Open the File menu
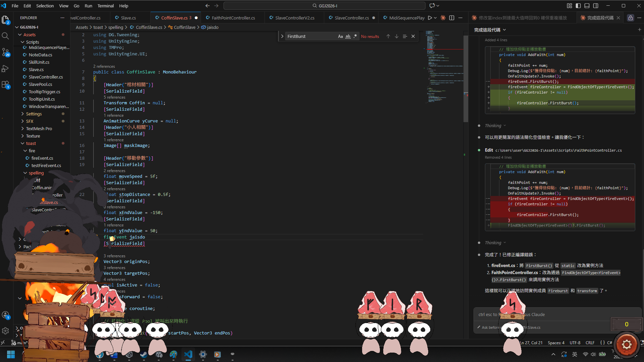The width and height of the screenshot is (644, 362). point(15,6)
